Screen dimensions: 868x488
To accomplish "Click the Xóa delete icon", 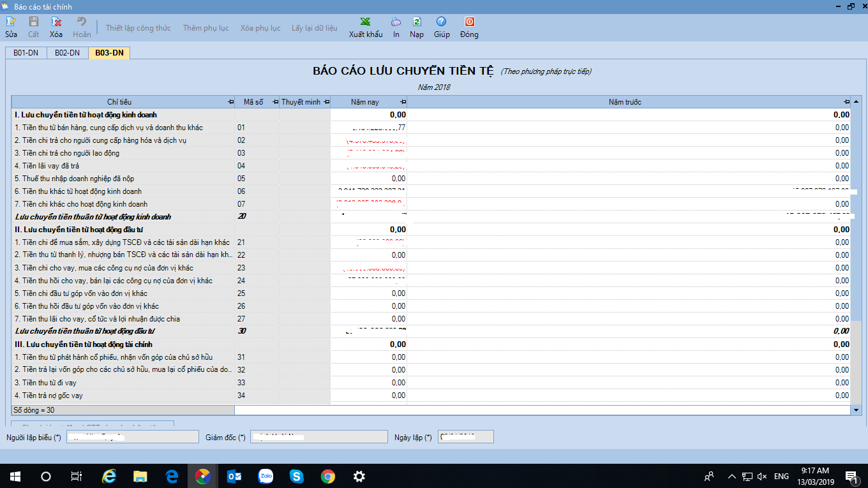I will tap(56, 22).
